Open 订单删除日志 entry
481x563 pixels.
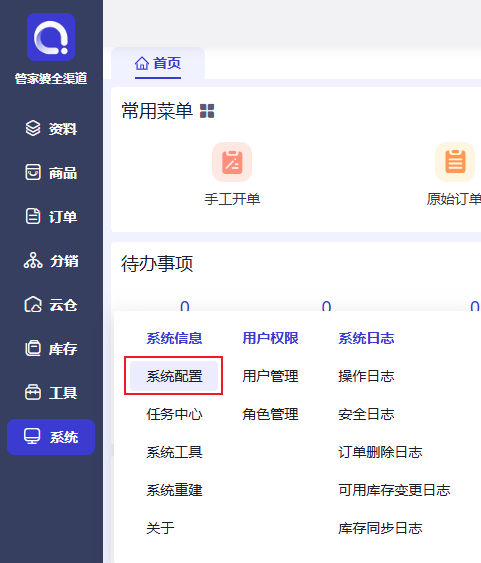pyautogui.click(x=380, y=452)
